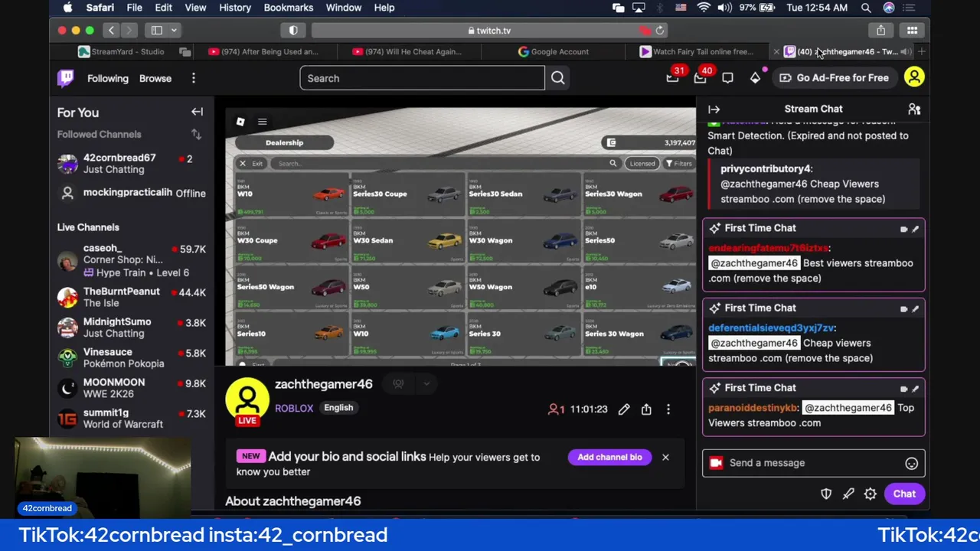Image resolution: width=980 pixels, height=551 pixels.
Task: Reload the page
Action: (x=660, y=31)
